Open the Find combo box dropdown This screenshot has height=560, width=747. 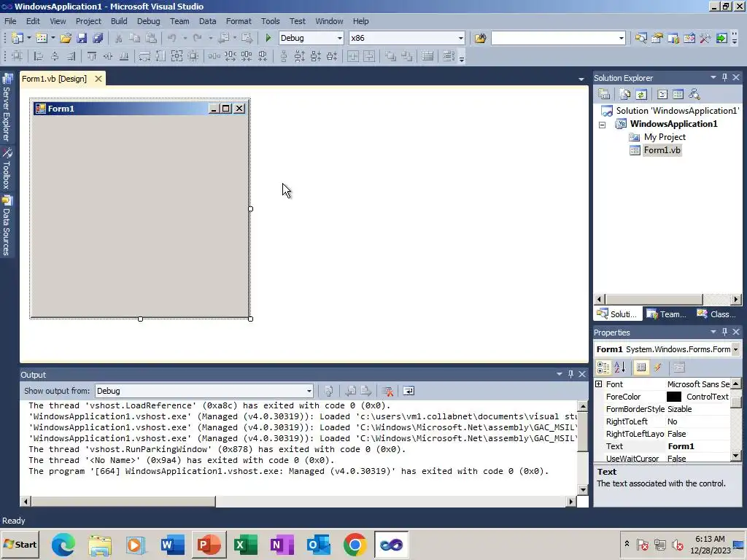click(x=622, y=38)
